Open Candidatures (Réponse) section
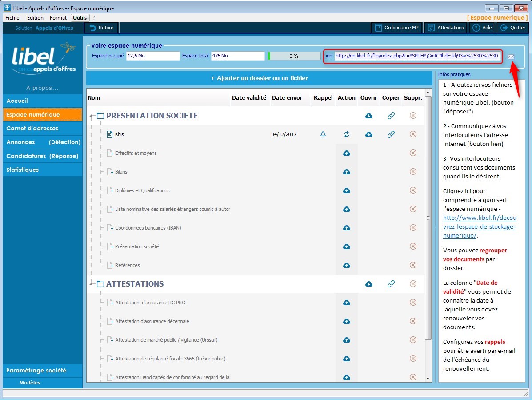Screen dimensions: 532x400 point(43,156)
